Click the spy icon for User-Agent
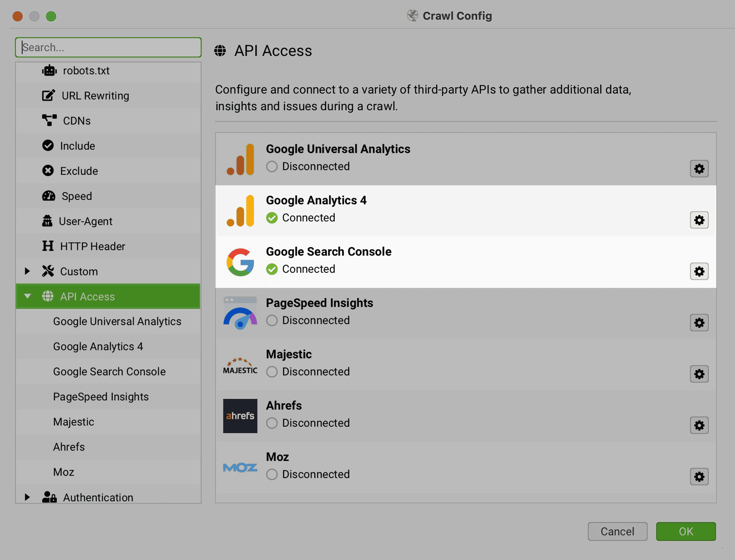The image size is (735, 560). click(47, 221)
